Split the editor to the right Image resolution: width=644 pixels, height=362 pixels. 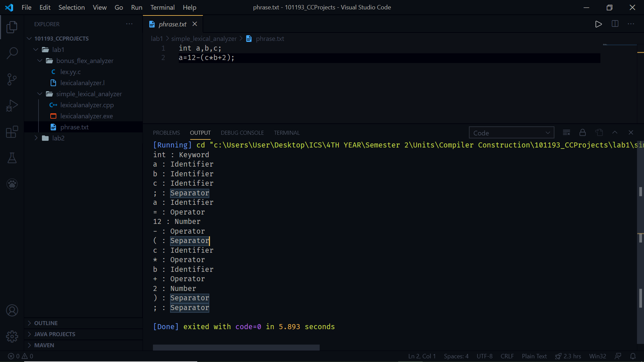click(615, 24)
